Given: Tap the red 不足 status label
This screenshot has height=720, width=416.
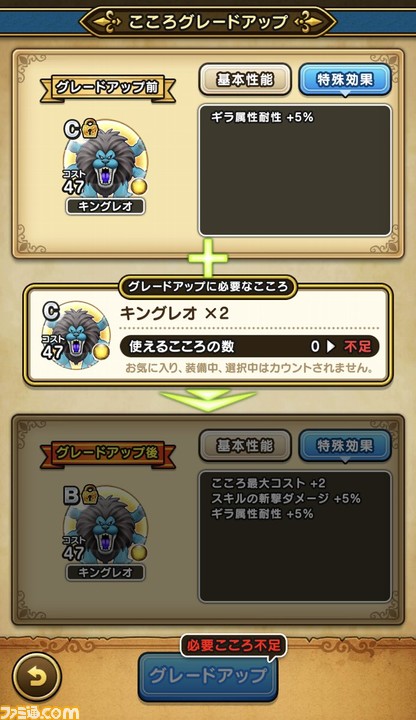Looking at the screenshot, I should (357, 346).
